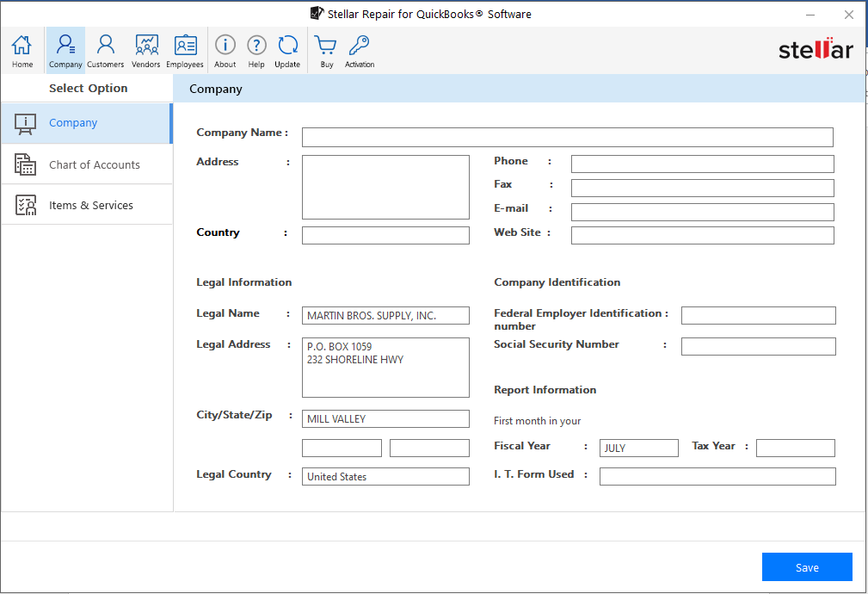
Task: Open the Customers toolbar icon
Action: pos(105,51)
